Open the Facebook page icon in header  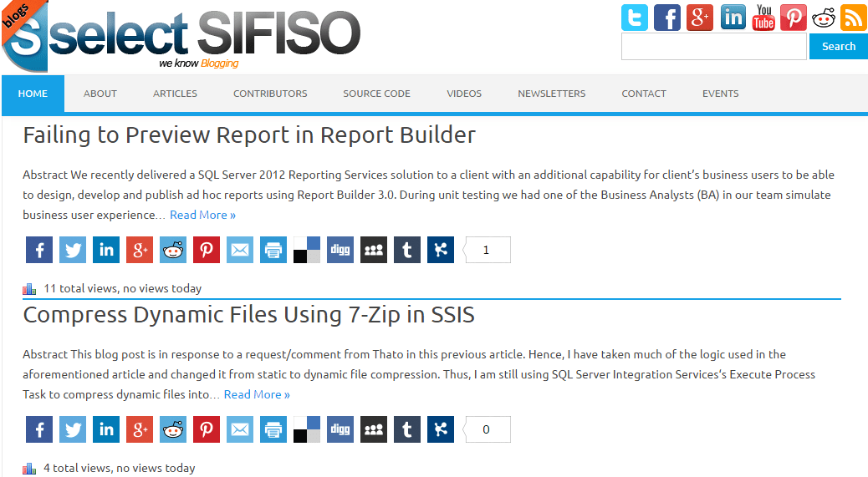click(667, 18)
